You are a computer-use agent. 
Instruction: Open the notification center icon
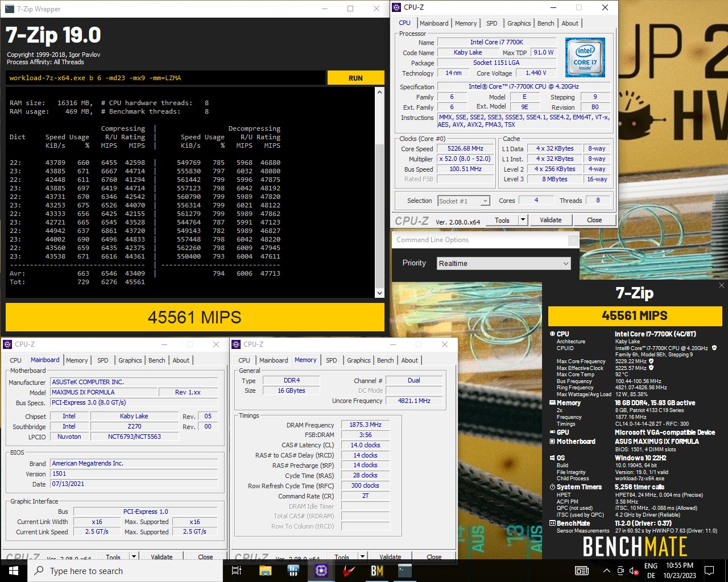709,571
